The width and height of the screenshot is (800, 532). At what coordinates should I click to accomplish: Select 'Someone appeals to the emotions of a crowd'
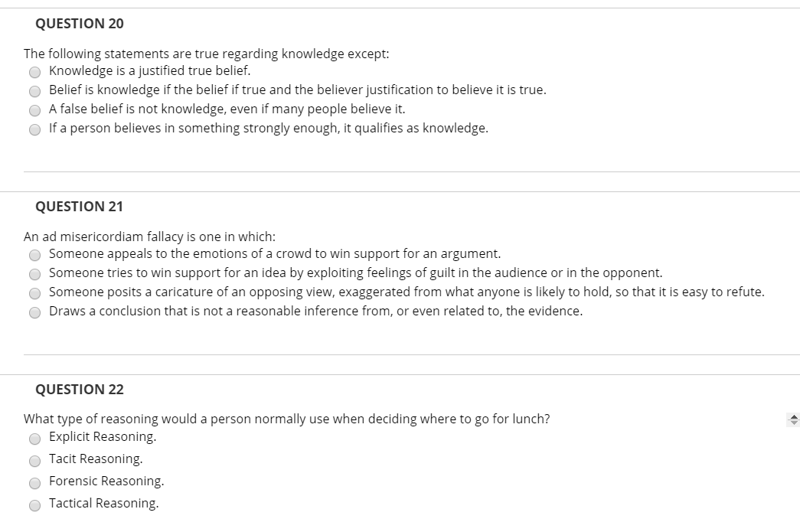pyautogui.click(x=34, y=254)
